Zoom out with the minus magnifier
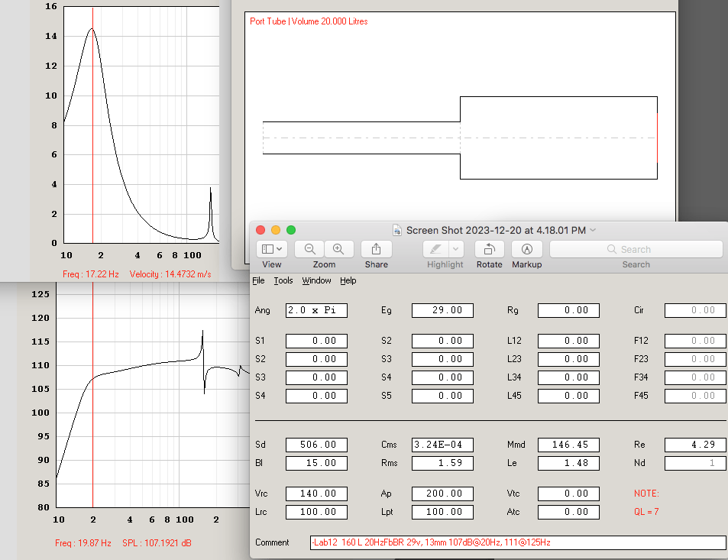 pyautogui.click(x=309, y=249)
